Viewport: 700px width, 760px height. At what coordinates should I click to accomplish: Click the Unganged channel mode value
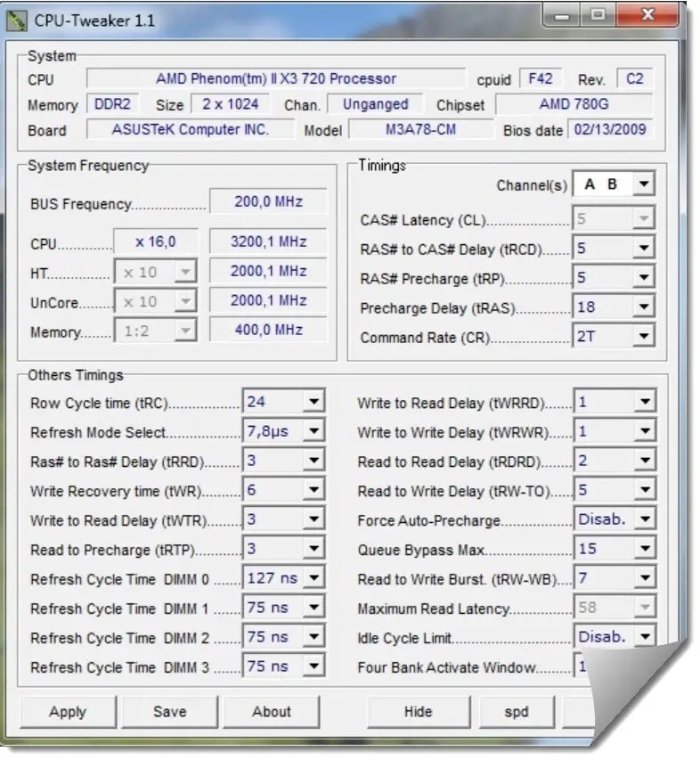pyautogui.click(x=376, y=104)
